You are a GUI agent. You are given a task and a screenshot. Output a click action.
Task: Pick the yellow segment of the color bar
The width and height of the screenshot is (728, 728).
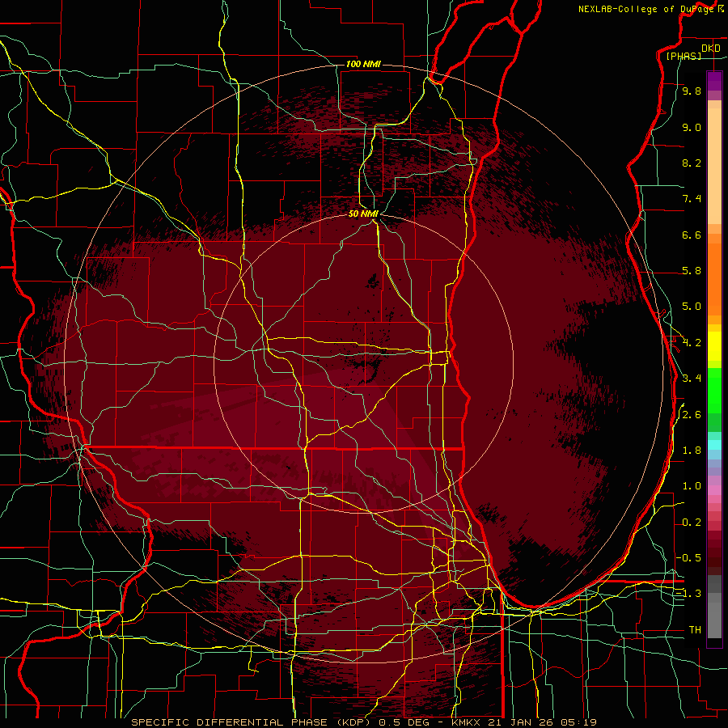point(714,346)
